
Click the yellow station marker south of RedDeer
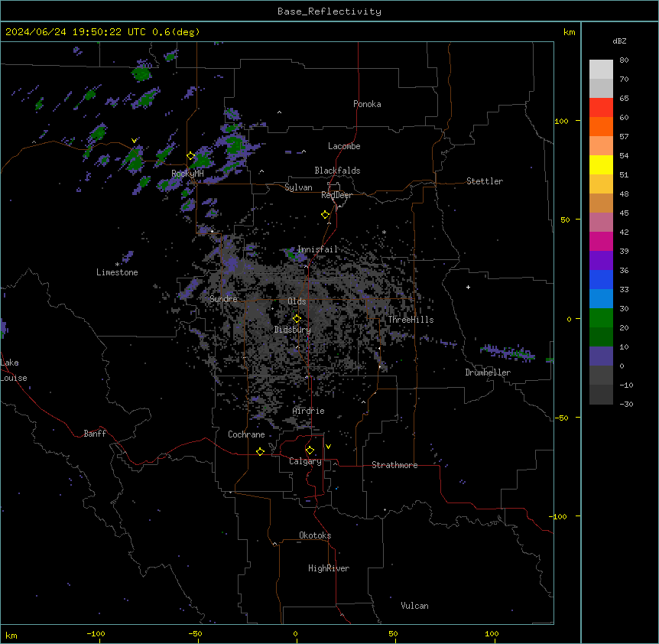(325, 215)
